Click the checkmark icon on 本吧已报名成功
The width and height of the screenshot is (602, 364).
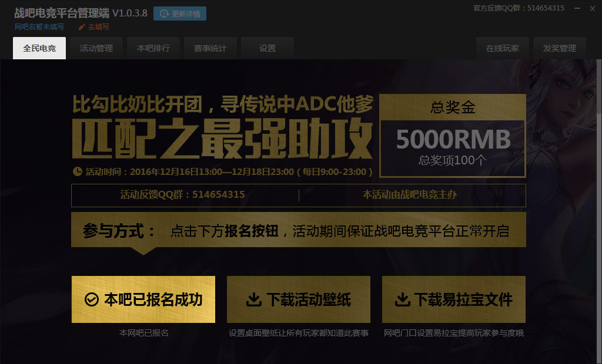(x=91, y=299)
